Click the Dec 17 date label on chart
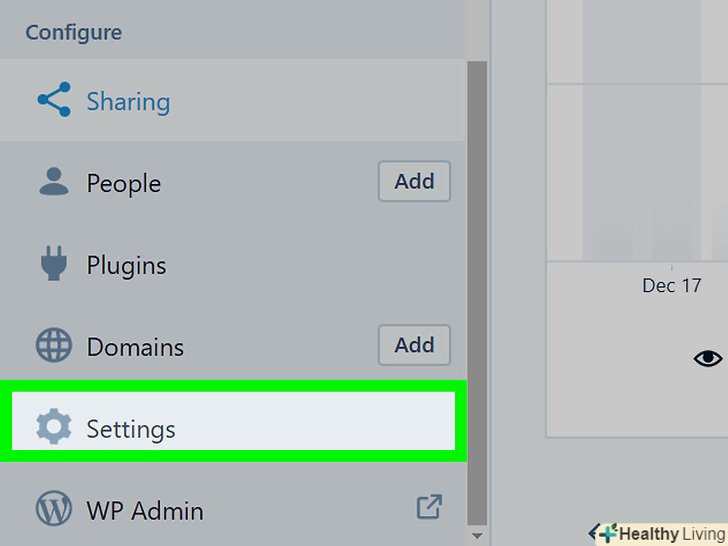Image resolution: width=728 pixels, height=546 pixels. click(x=672, y=286)
